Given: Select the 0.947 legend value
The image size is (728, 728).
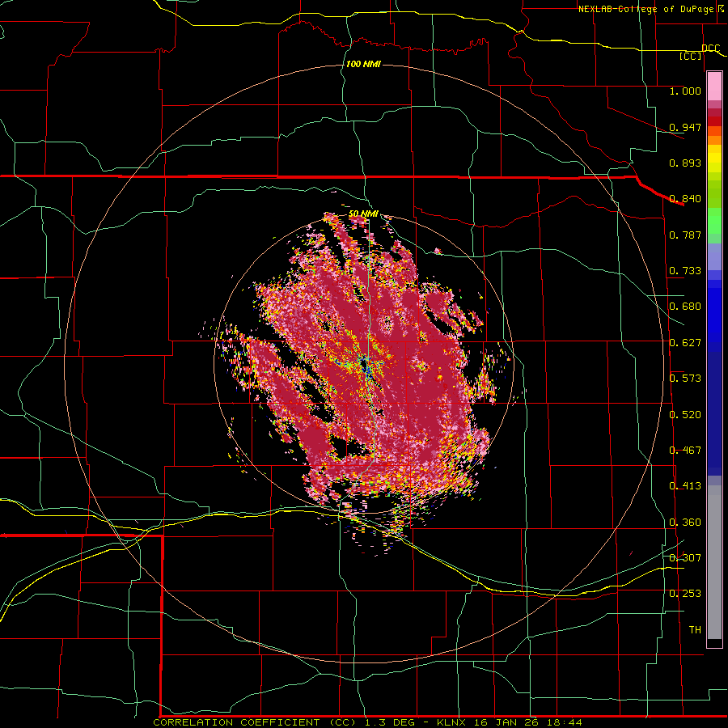Looking at the screenshot, I should (x=685, y=127).
